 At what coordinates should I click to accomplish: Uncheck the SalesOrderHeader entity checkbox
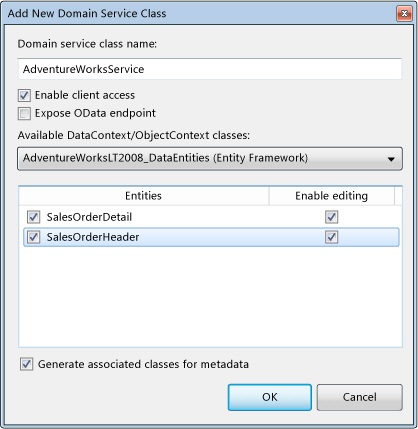pyautogui.click(x=33, y=237)
